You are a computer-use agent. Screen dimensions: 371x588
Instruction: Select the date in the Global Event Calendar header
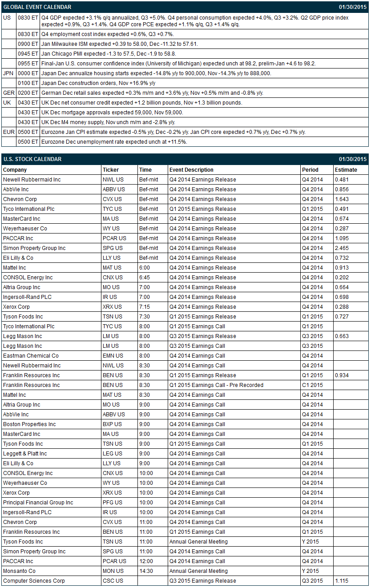click(353, 7)
